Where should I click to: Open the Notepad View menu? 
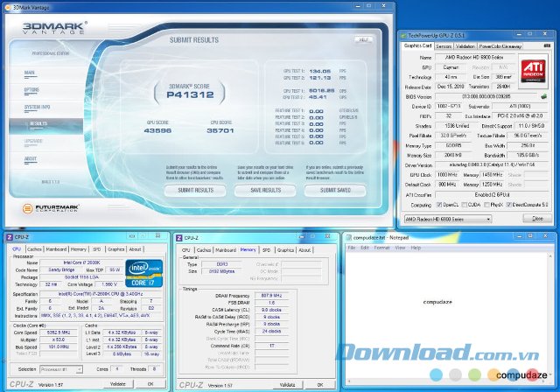click(400, 248)
